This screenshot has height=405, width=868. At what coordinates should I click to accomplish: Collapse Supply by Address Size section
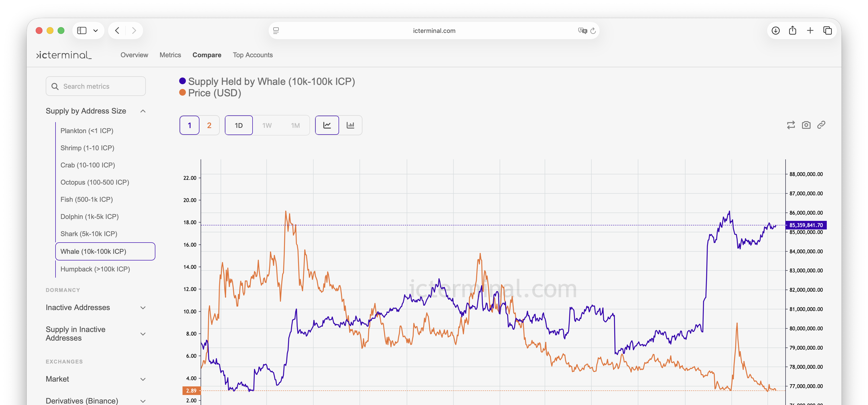143,111
